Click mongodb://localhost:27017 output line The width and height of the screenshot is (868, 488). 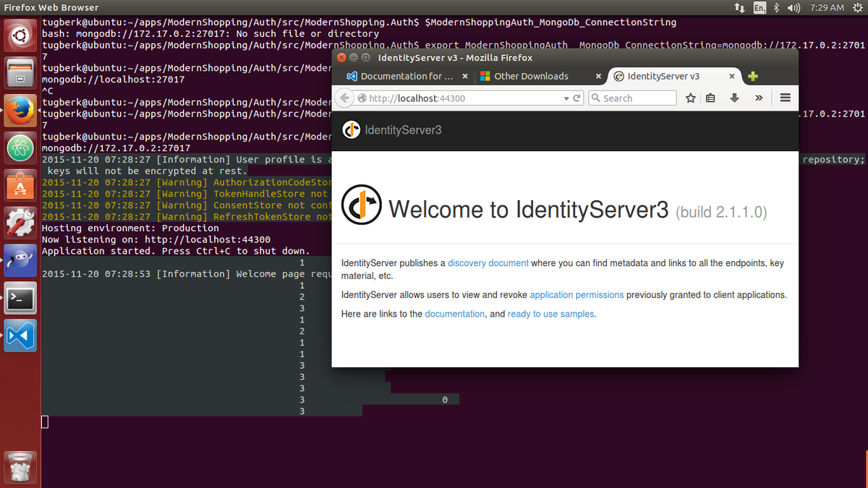click(x=114, y=80)
